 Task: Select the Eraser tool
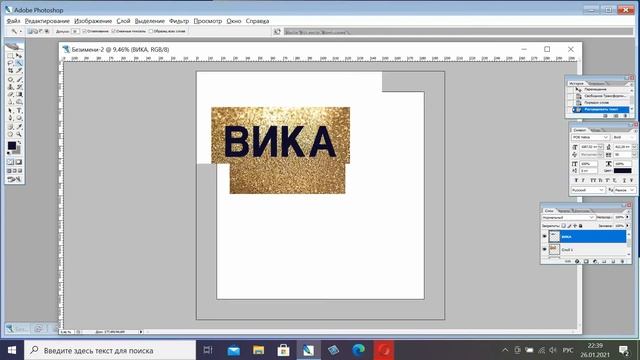[x=11, y=94]
